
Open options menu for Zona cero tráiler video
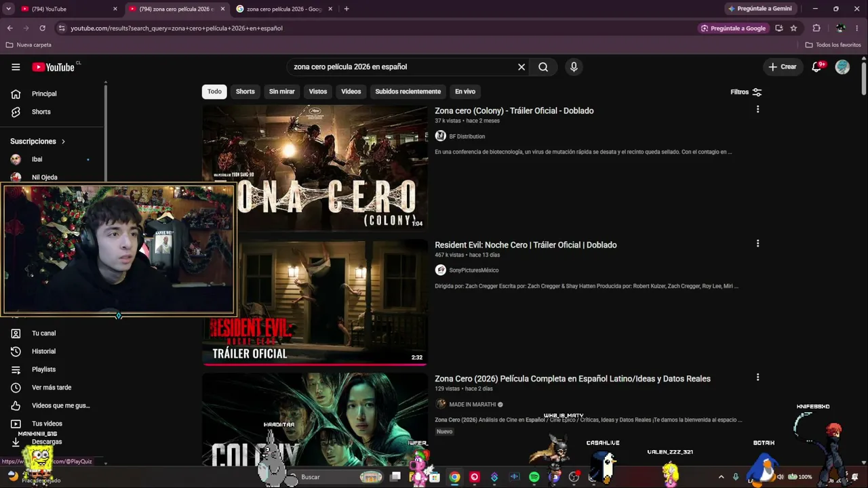coord(757,109)
